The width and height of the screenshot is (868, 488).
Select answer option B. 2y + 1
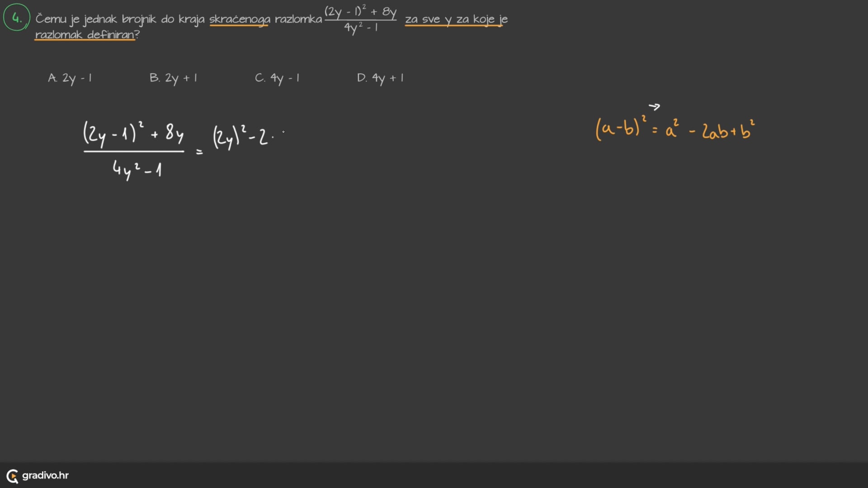click(x=174, y=78)
